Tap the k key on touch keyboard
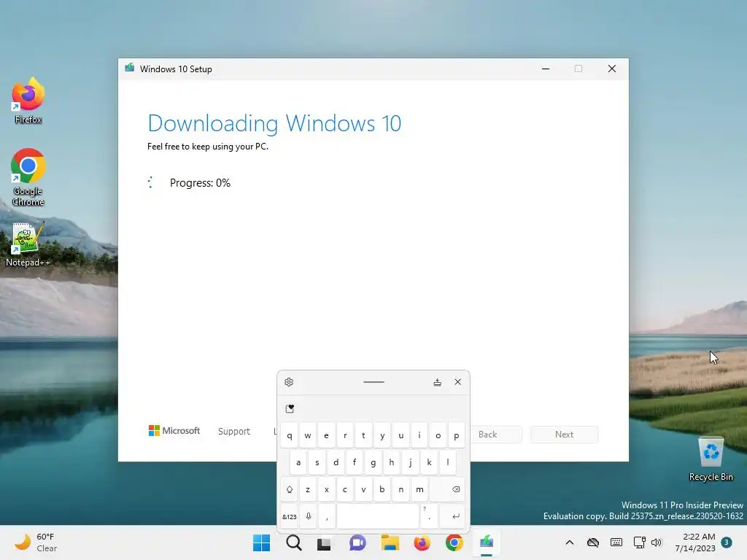747x560 pixels. [429, 462]
